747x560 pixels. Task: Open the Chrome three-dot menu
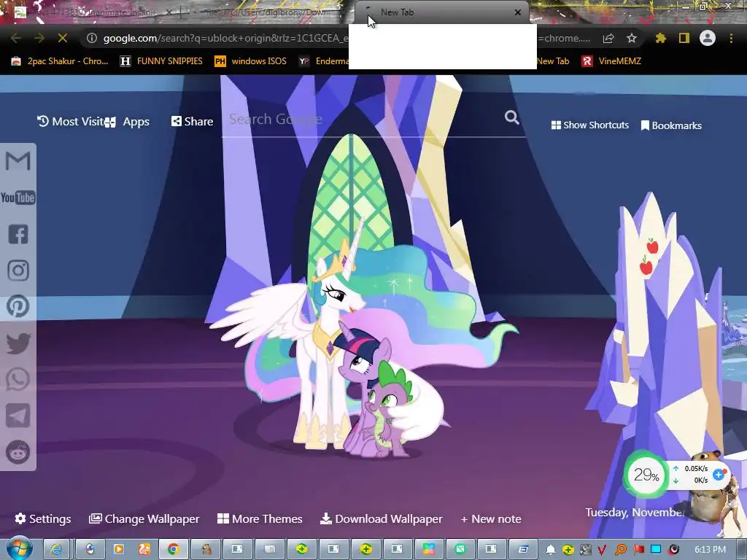[731, 38]
